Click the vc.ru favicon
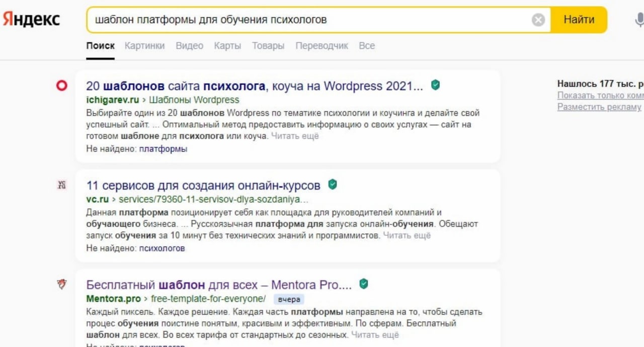This screenshot has width=644, height=347. point(61,185)
